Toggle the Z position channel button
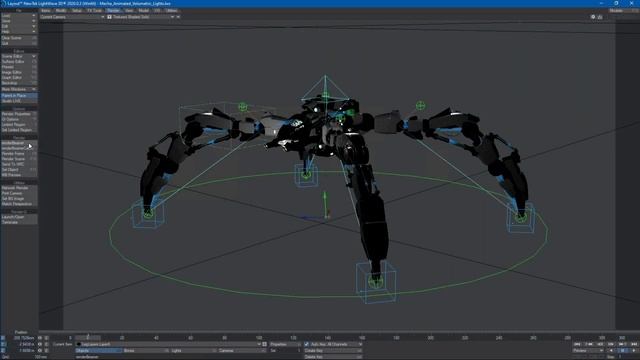The height and width of the screenshot is (360, 640). click(3, 350)
